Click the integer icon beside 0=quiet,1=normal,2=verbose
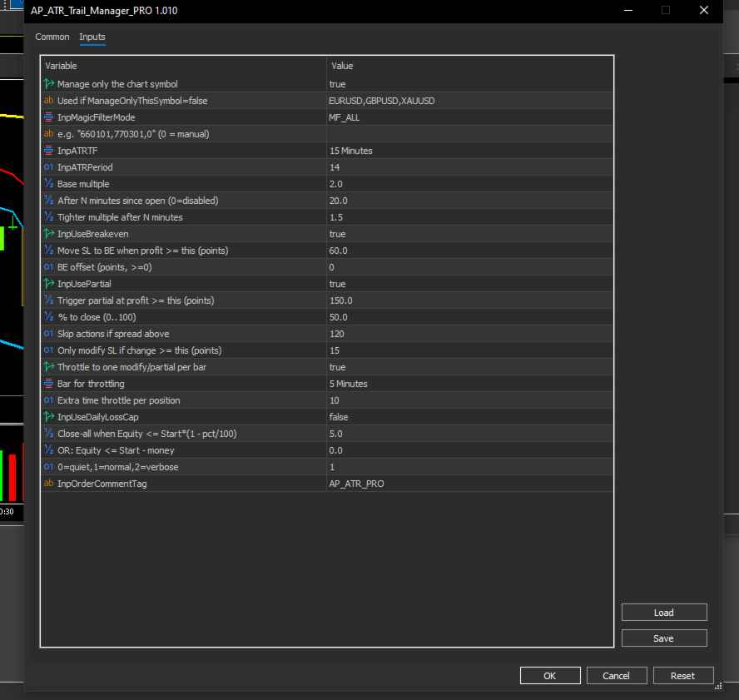The width and height of the screenshot is (739, 700). point(48,467)
